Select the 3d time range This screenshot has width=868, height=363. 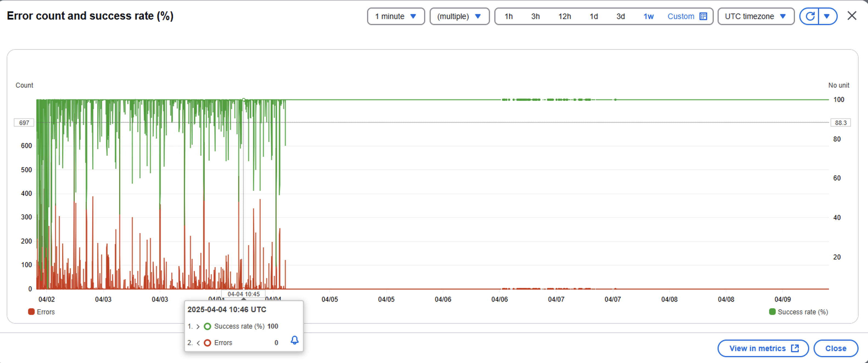pyautogui.click(x=620, y=16)
